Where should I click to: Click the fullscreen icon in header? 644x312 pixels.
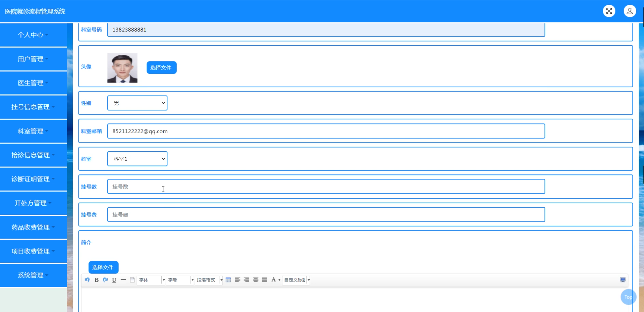[609, 11]
